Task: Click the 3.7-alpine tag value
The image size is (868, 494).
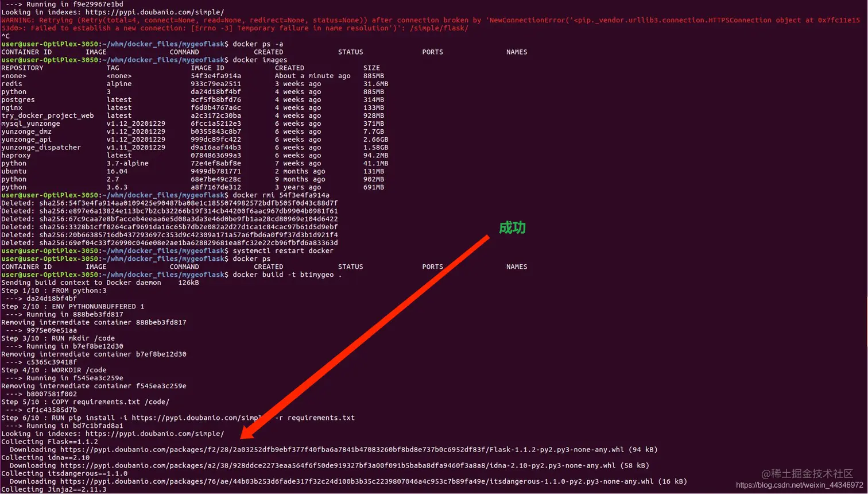Action: point(127,164)
